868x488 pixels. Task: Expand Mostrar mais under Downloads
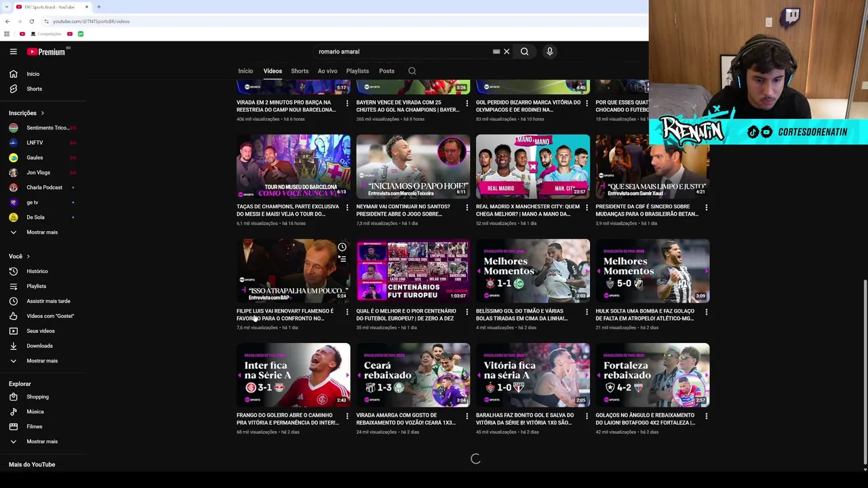click(x=43, y=361)
